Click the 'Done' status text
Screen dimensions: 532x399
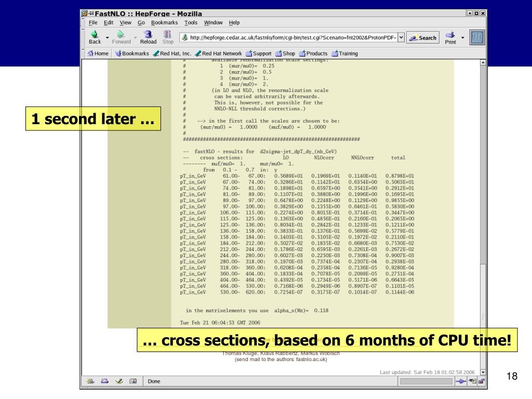tap(154, 381)
